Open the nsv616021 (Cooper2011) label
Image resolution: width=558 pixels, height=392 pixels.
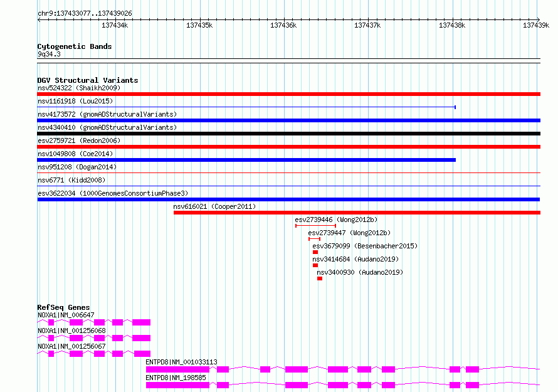(x=214, y=206)
